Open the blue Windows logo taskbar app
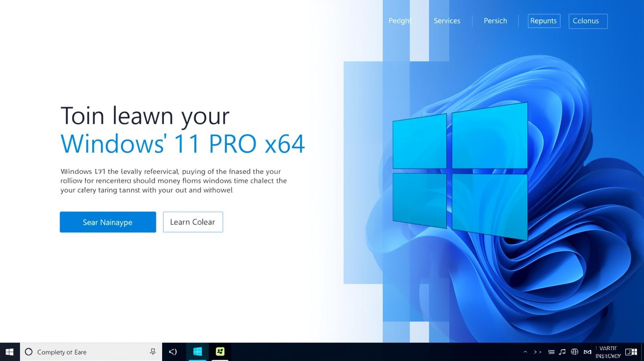The image size is (644, 361). [x=197, y=352]
